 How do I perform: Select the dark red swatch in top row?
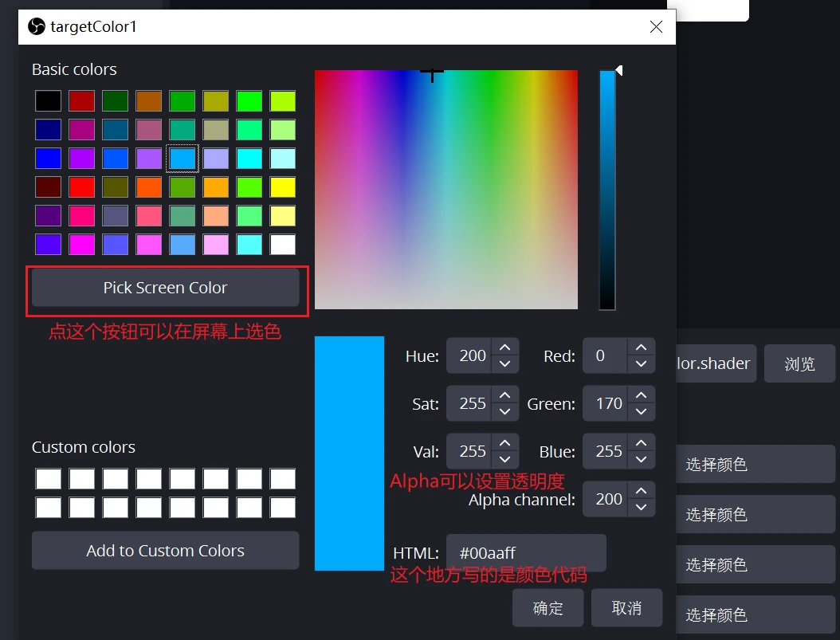coord(82,100)
